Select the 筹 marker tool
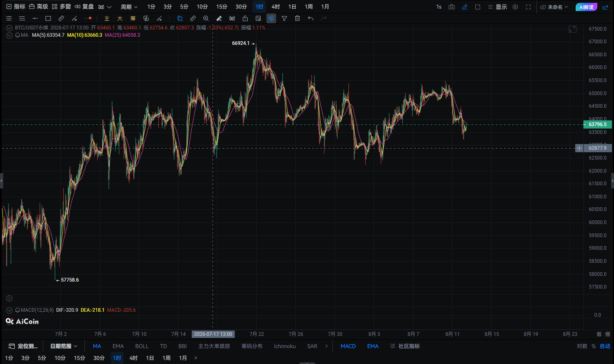The image size is (614, 364). click(x=133, y=18)
